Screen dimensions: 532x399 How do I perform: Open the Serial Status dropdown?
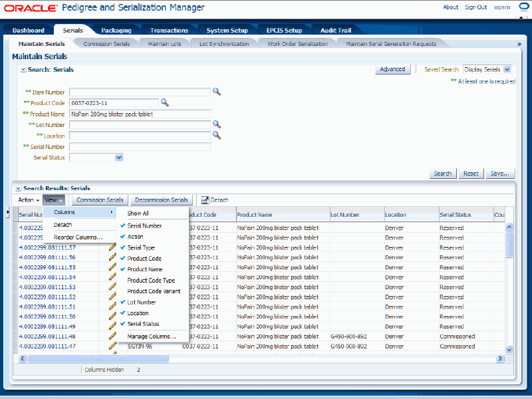(x=119, y=158)
